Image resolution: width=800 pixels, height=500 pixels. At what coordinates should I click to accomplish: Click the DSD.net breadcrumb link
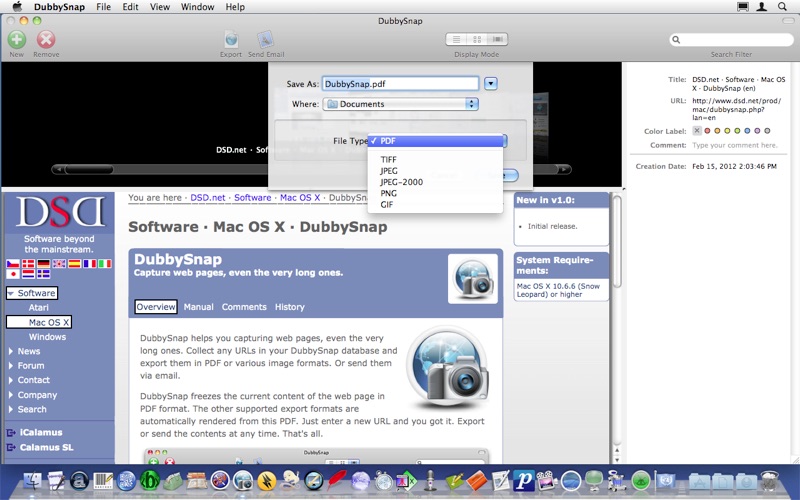(208, 197)
